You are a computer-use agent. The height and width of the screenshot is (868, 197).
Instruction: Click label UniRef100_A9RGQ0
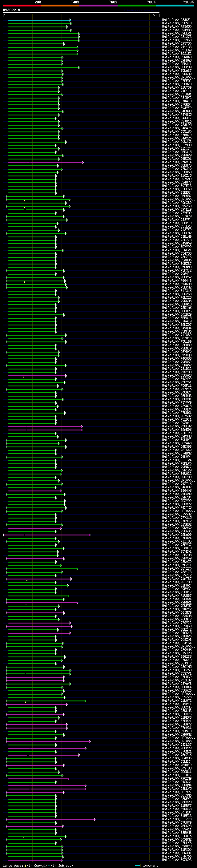click(x=177, y=74)
